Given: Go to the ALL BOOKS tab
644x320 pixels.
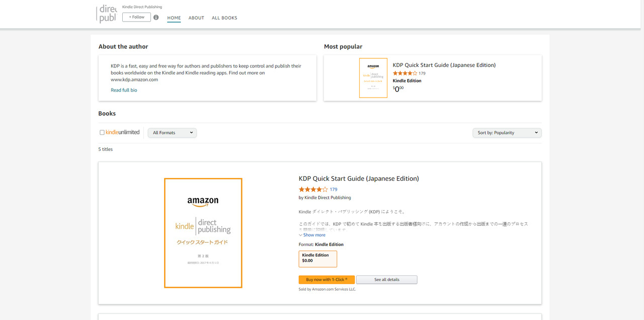Looking at the screenshot, I should (224, 18).
